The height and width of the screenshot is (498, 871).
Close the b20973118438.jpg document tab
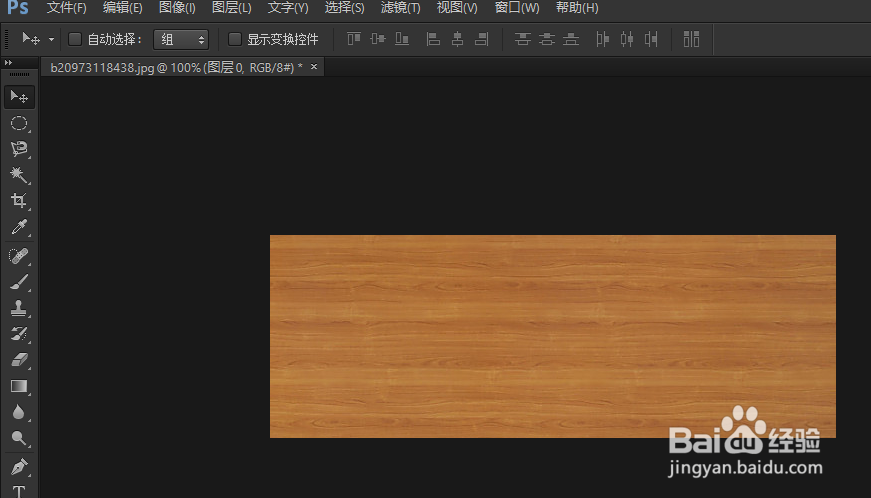coord(314,67)
